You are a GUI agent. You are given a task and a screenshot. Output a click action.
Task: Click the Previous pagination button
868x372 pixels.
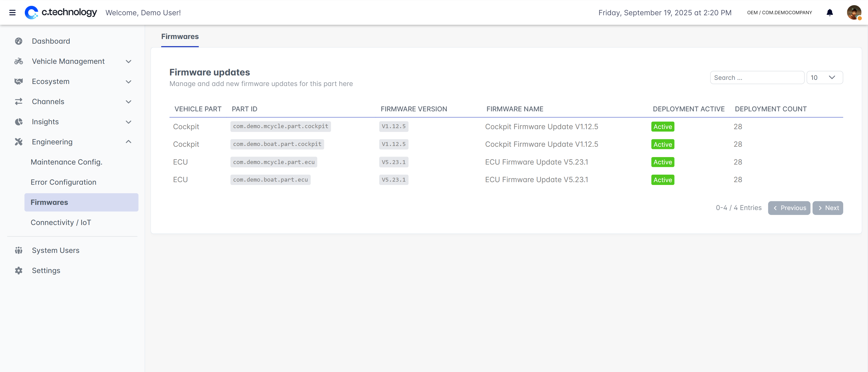coord(789,208)
